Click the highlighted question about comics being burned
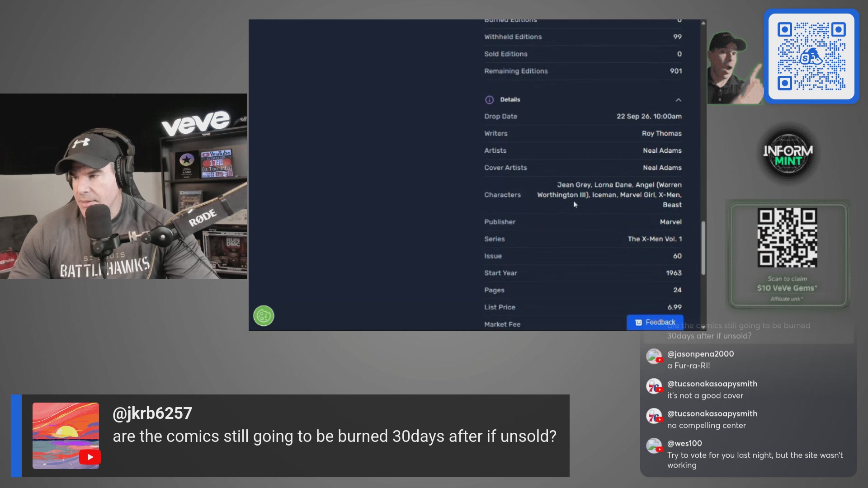Viewport: 868px width, 488px height. tap(335, 436)
